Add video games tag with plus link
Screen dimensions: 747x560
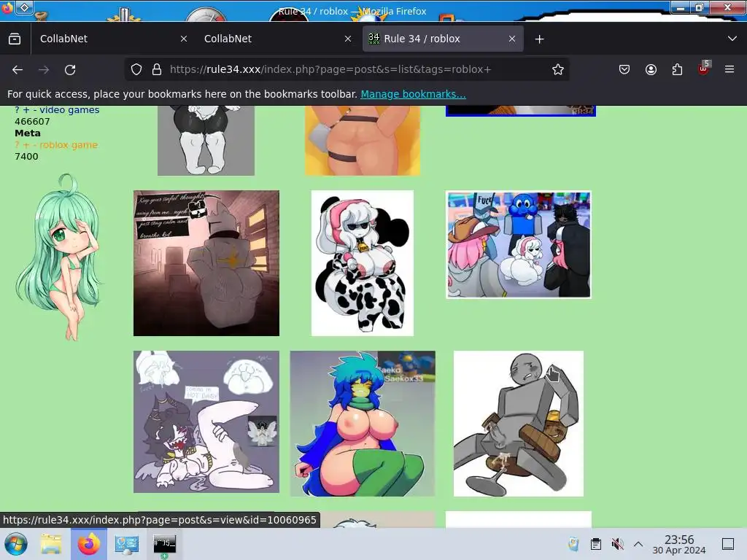tap(26, 110)
